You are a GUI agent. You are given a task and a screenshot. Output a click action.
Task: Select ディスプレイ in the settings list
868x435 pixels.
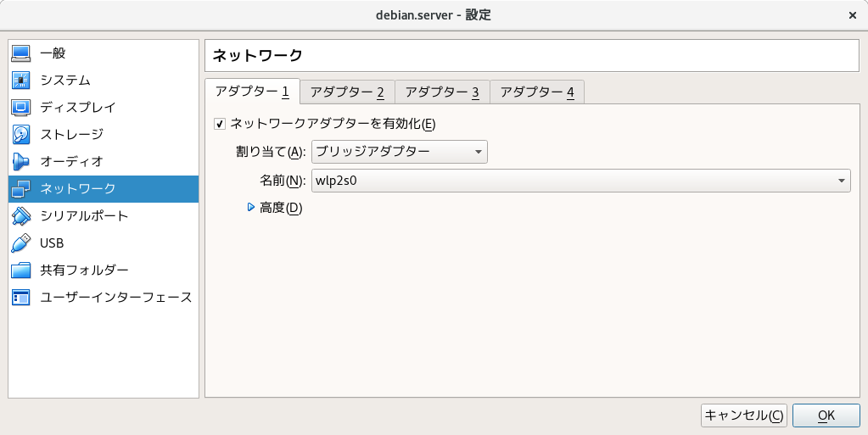click(104, 108)
